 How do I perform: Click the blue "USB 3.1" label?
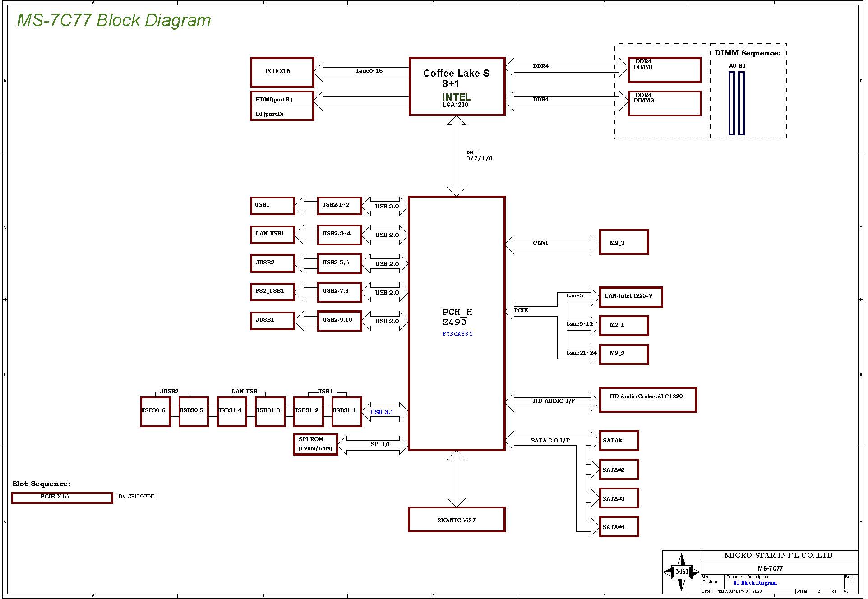[x=382, y=412]
